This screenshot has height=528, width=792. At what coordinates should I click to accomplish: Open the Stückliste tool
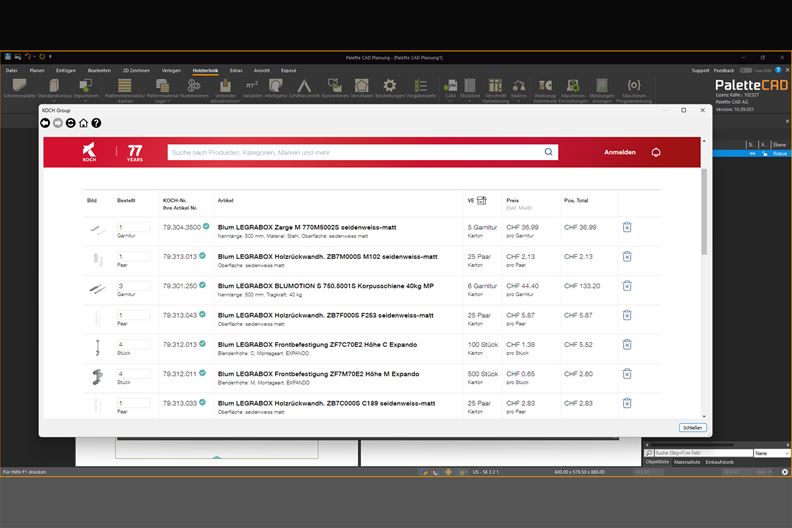[x=470, y=88]
